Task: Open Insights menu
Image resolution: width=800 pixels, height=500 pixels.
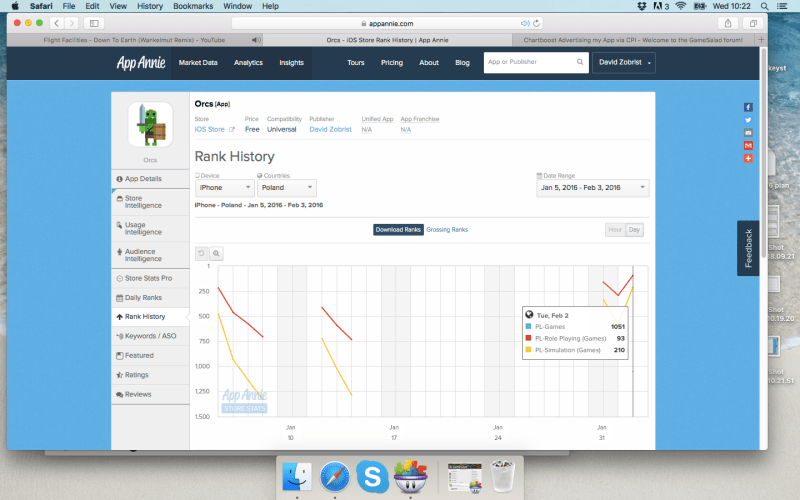Action: pos(291,63)
